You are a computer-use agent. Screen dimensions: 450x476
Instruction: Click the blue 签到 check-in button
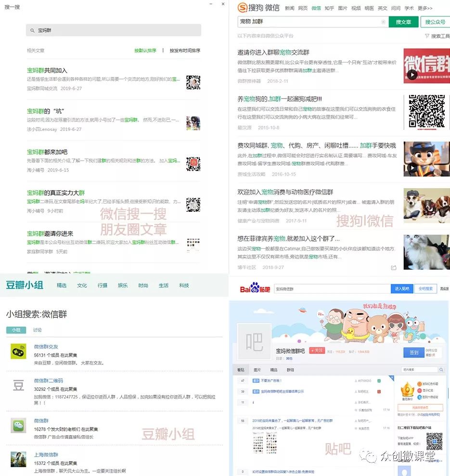[x=414, y=352]
